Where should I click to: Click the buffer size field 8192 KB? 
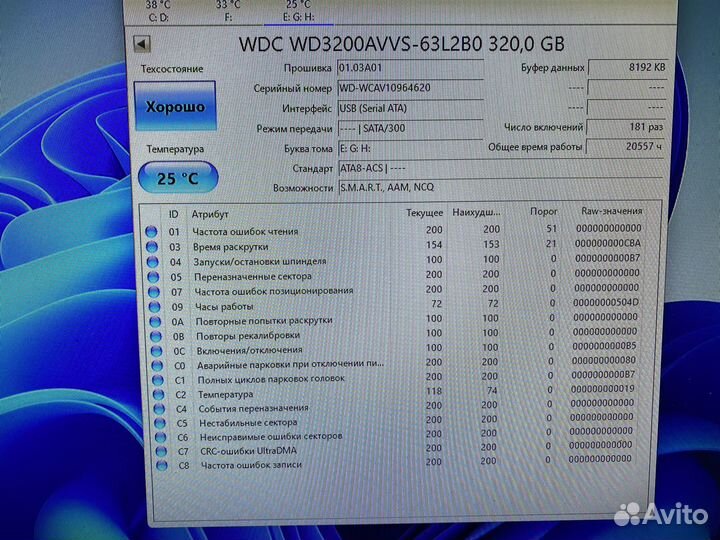[627, 68]
